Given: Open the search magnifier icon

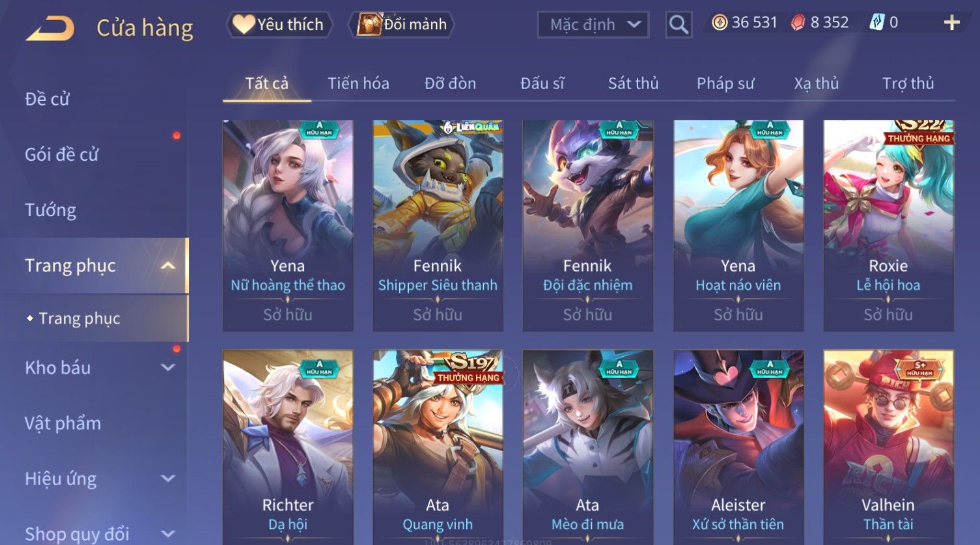Looking at the screenshot, I should [x=679, y=25].
